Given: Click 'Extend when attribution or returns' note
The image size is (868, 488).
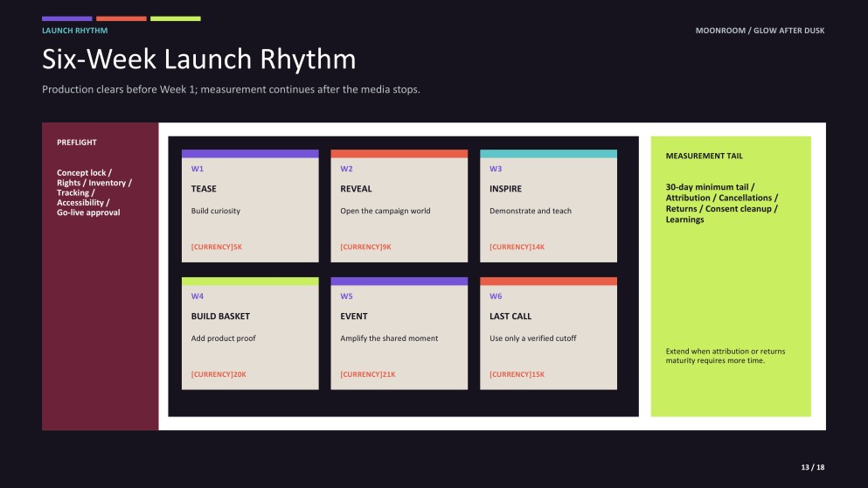Looking at the screenshot, I should point(726,356).
